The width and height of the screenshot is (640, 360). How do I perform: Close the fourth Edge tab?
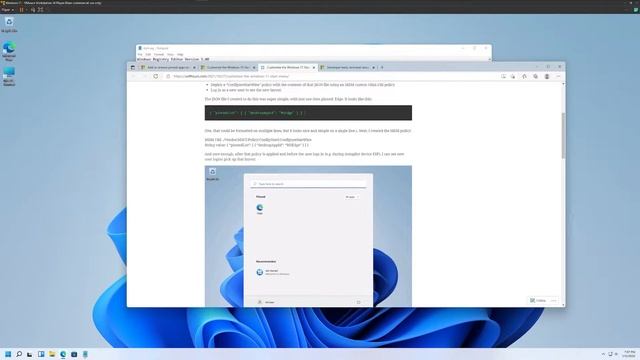(x=373, y=67)
